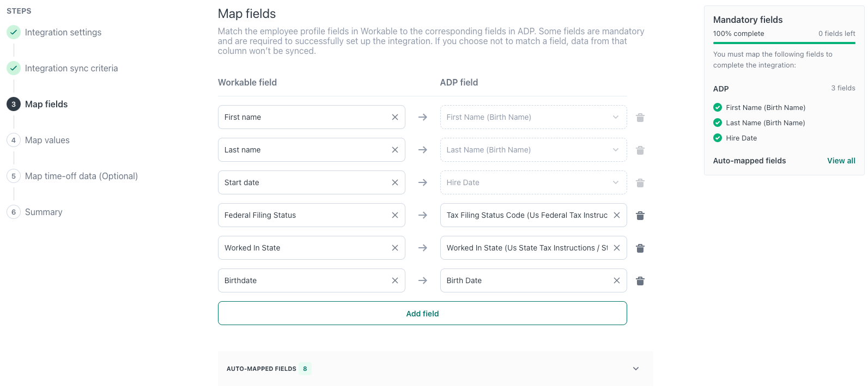Clear the Worked In State ADP field
This screenshot has height=391, width=868.
(x=617, y=248)
